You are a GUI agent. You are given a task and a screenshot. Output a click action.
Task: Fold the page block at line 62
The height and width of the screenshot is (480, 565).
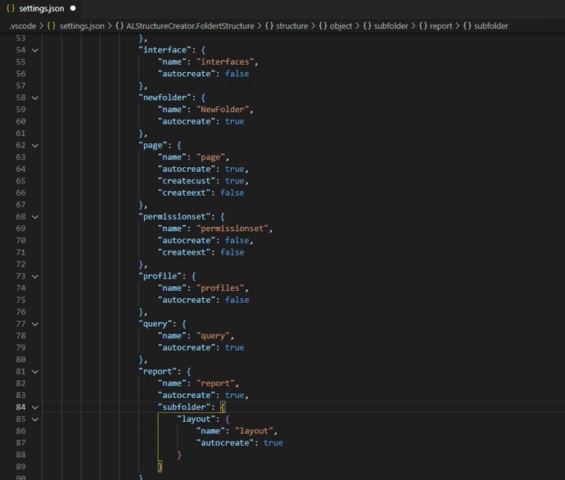(35, 146)
